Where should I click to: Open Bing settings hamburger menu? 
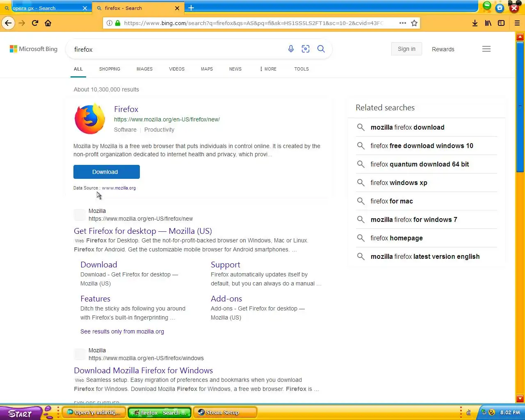click(x=486, y=49)
